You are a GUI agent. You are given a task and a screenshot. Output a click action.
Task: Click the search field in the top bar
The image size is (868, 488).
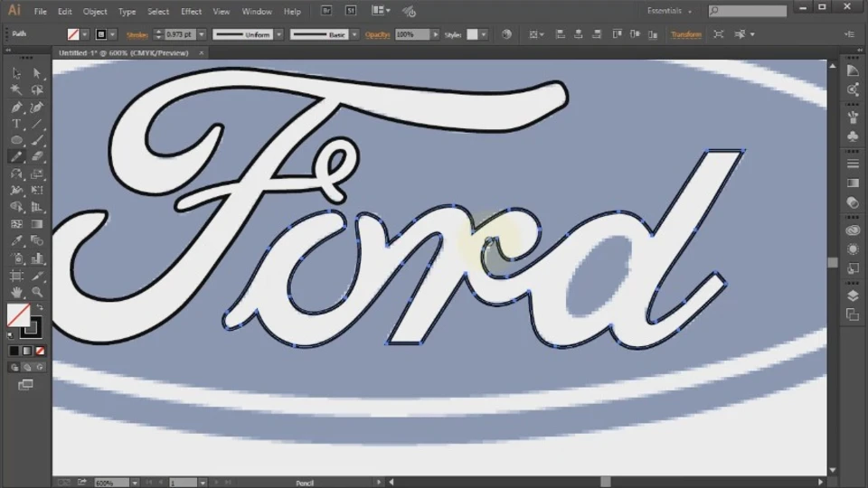[748, 11]
